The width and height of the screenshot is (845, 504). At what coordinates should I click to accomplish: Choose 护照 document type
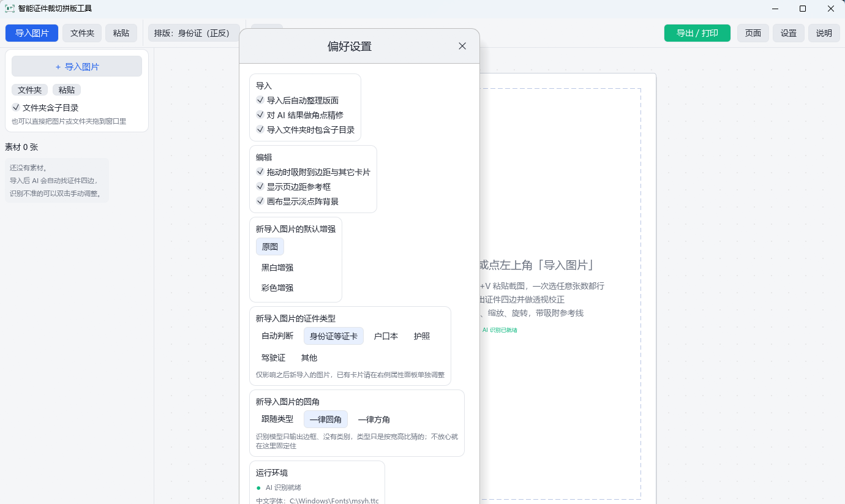pyautogui.click(x=422, y=336)
